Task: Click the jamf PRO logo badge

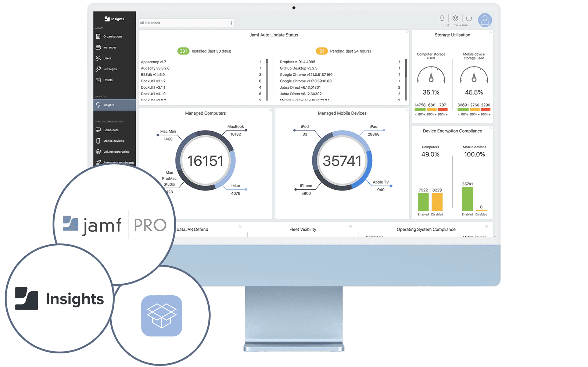Action: 114,225
